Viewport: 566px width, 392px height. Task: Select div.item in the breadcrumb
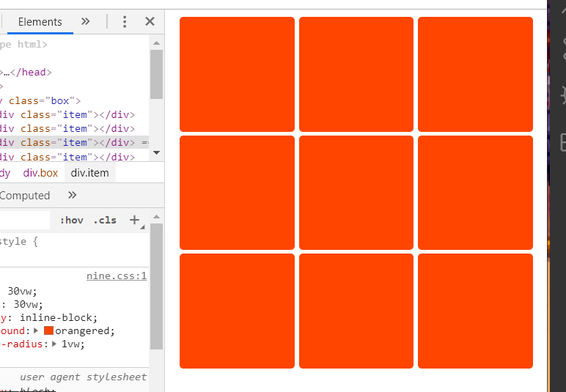[x=89, y=173]
